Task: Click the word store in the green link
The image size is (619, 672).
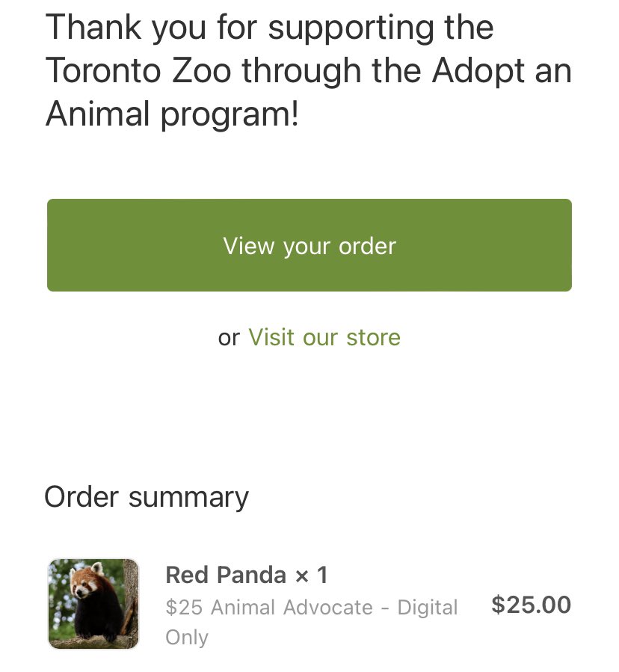Action: click(373, 337)
